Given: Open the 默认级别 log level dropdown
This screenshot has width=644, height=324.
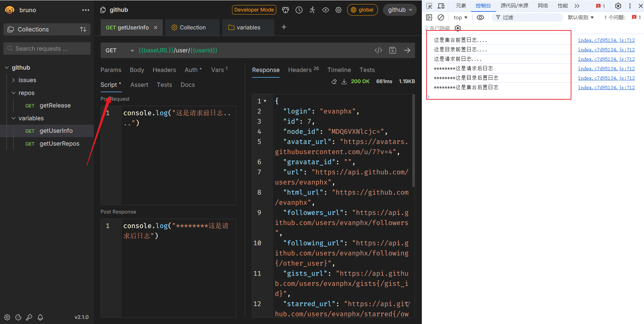Looking at the screenshot, I should (581, 17).
